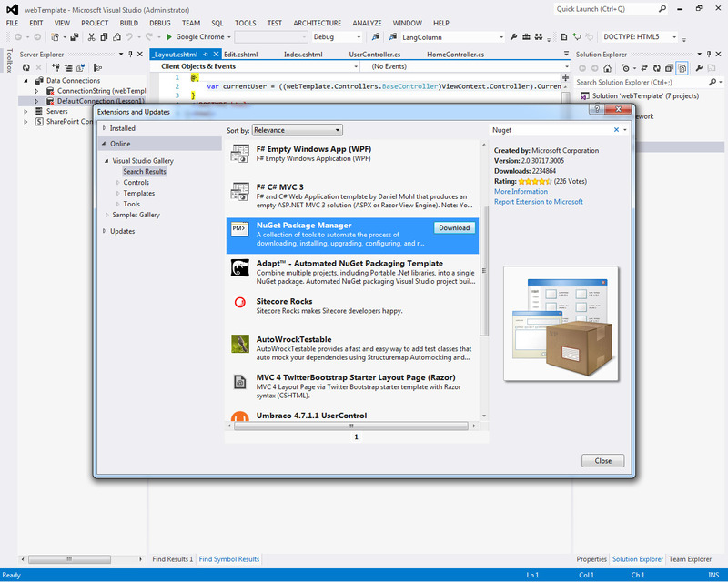The height and width of the screenshot is (582, 728).
Task: Click the extension list vertical scrollbar
Action: (x=484, y=271)
